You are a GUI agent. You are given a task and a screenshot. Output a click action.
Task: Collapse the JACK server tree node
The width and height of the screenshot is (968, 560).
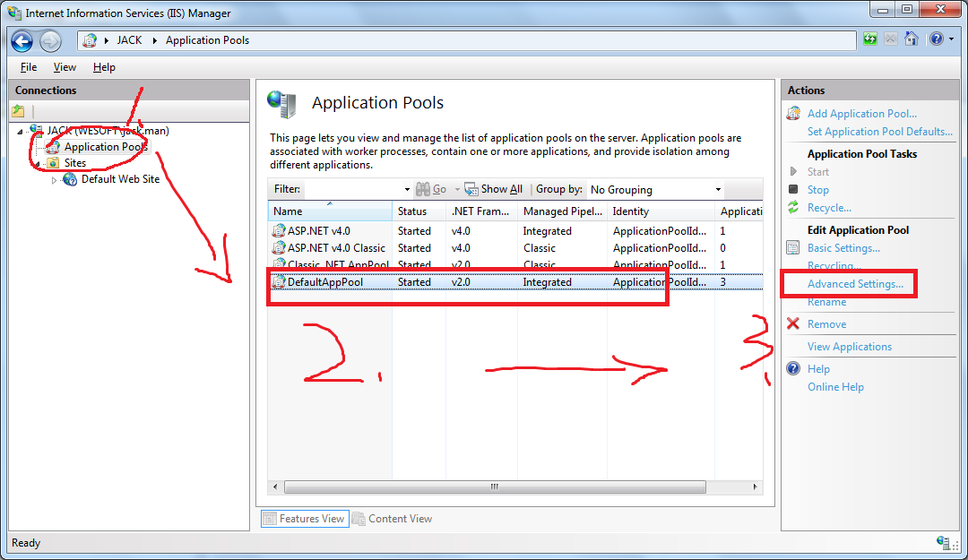coord(20,132)
